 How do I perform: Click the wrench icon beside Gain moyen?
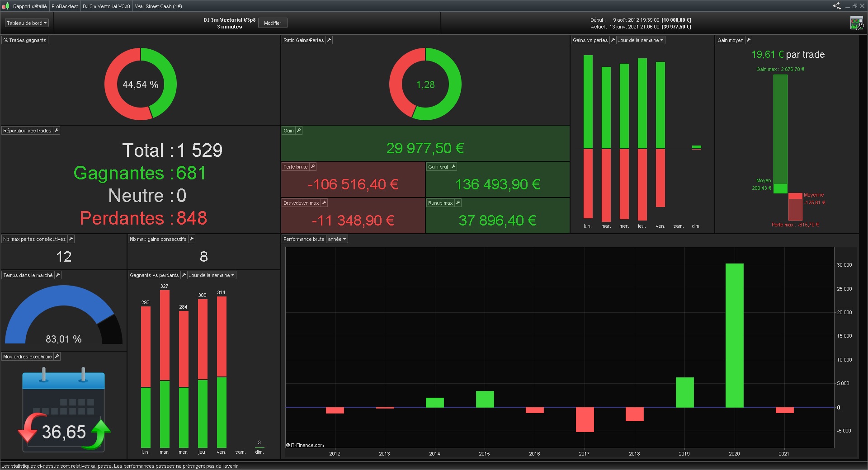point(749,40)
